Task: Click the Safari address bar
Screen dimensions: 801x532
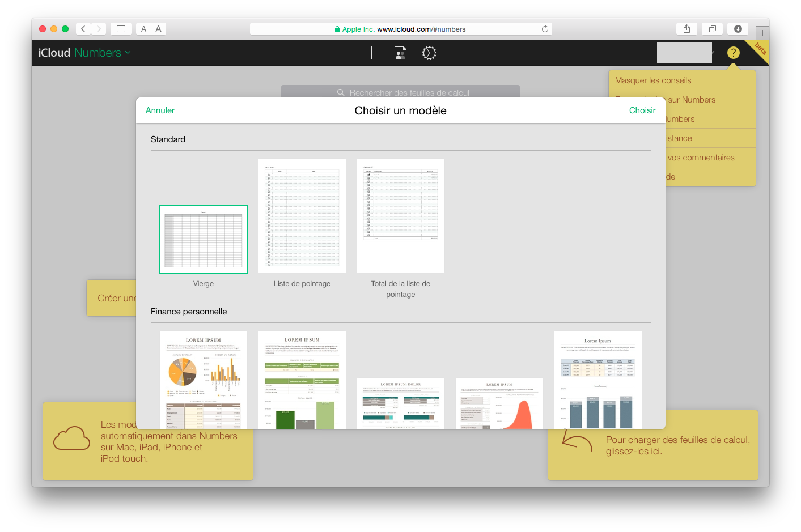Action: click(x=400, y=29)
